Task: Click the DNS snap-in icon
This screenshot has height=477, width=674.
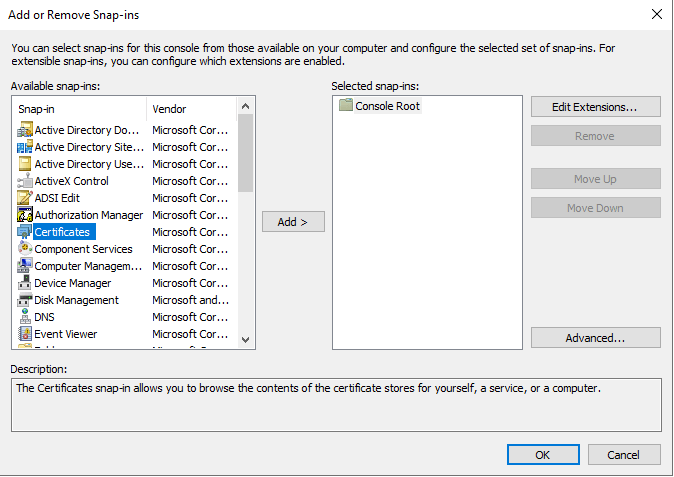Action: (25, 317)
